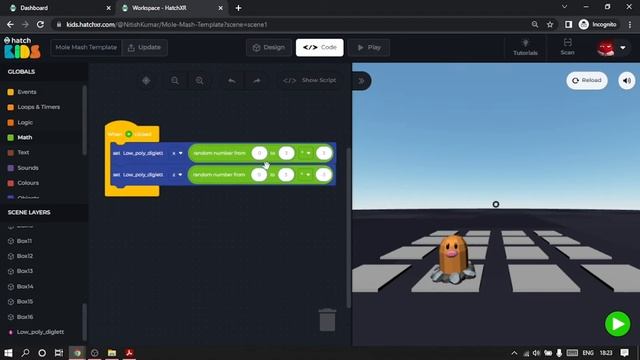
Task: Open Task View in the taskbar
Action: pyautogui.click(x=59, y=353)
